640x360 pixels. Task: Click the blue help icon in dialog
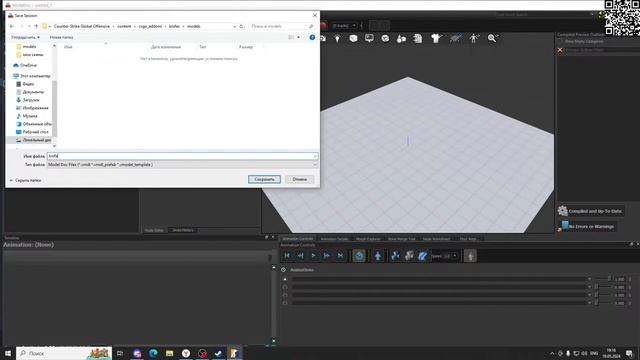(312, 37)
